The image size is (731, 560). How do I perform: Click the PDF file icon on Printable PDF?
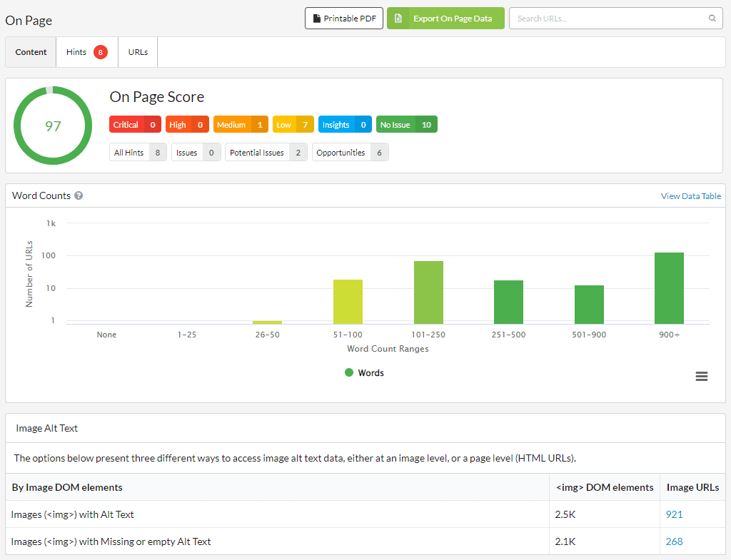point(316,18)
